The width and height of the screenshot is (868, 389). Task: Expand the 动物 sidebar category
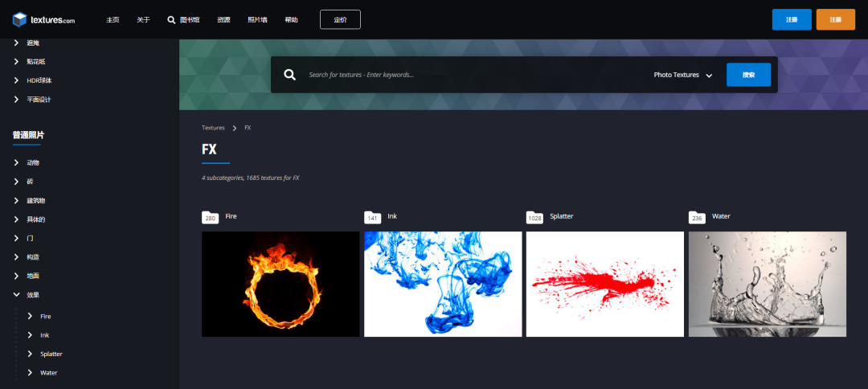point(17,162)
